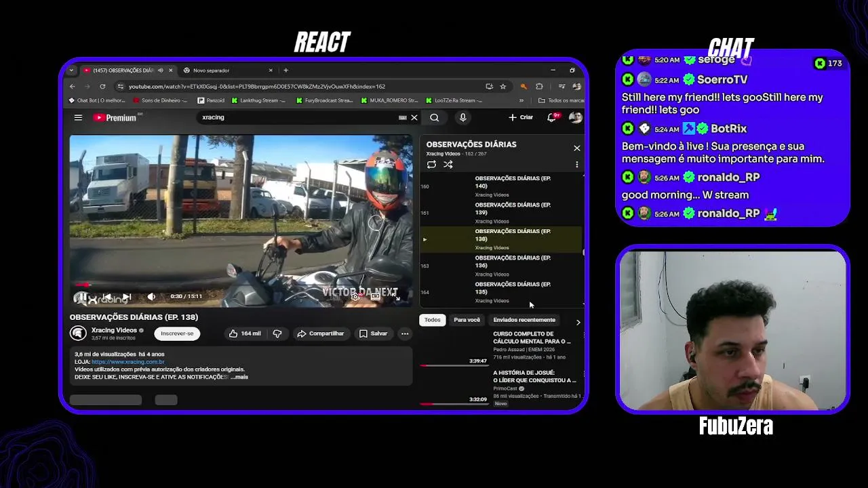Open the new tab plus button
This screenshot has width=868, height=488.
pos(285,70)
